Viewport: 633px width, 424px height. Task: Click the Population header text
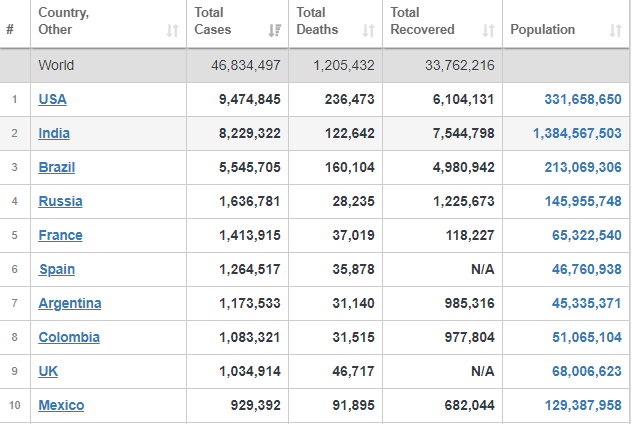click(x=543, y=29)
